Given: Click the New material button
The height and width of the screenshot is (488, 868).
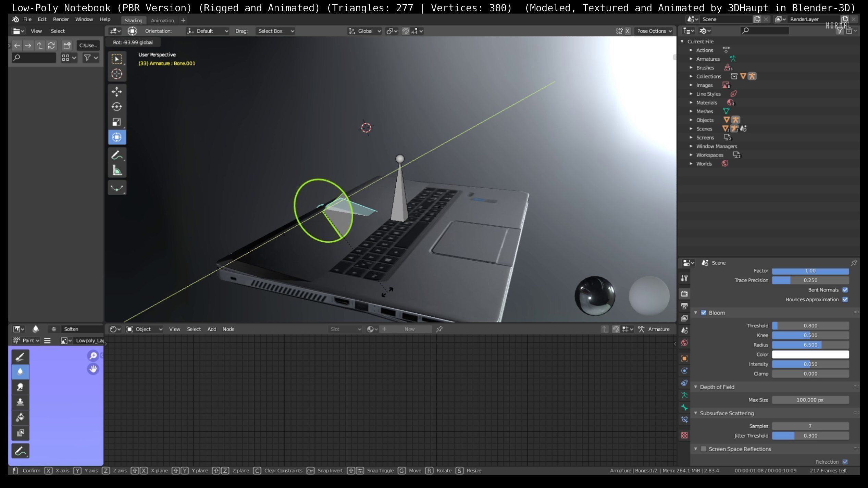Looking at the screenshot, I should [409, 329].
